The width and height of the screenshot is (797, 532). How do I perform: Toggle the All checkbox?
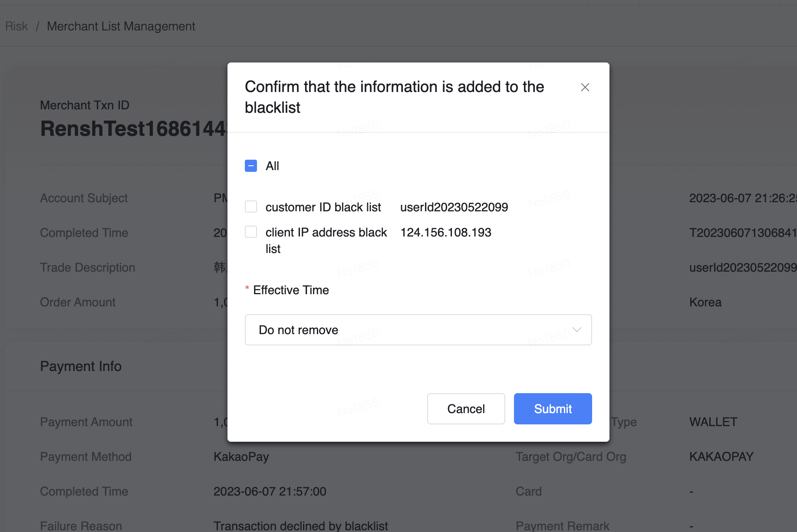point(251,166)
